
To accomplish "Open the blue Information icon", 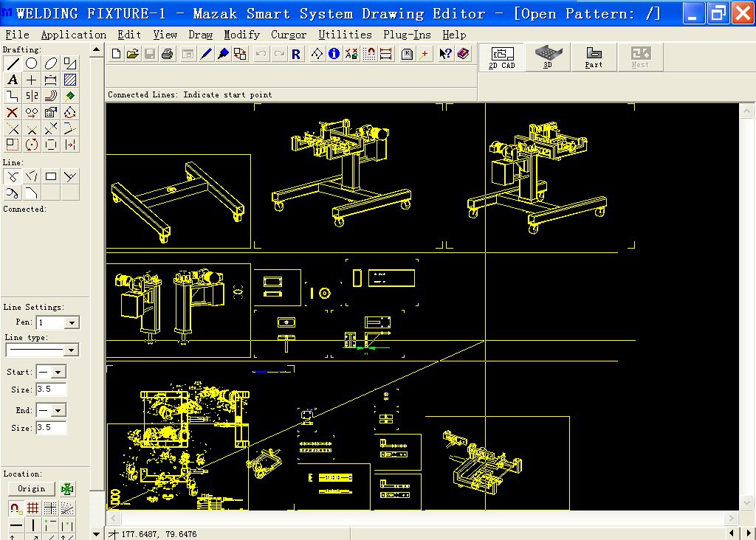I will click(x=334, y=54).
